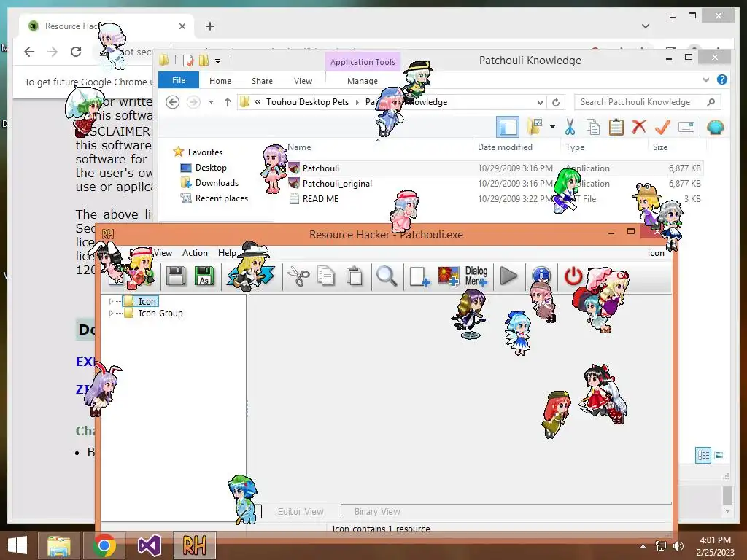Open Visual Studio from the taskbar
Screen dimensions: 747x560
point(149,545)
